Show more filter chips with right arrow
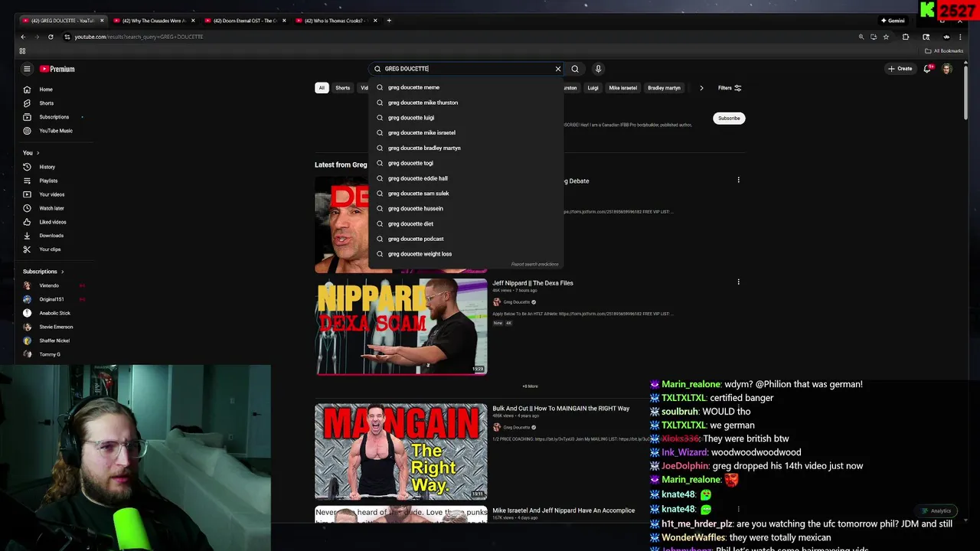Viewport: 980px width, 551px height. pyautogui.click(x=701, y=88)
